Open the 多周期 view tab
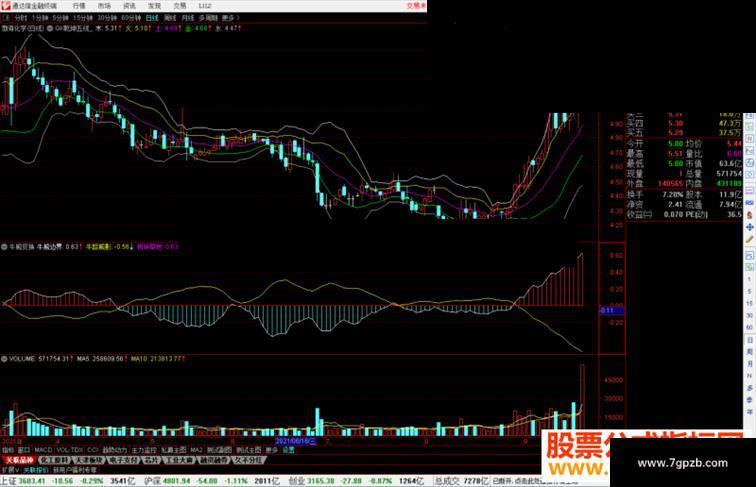 click(x=208, y=18)
